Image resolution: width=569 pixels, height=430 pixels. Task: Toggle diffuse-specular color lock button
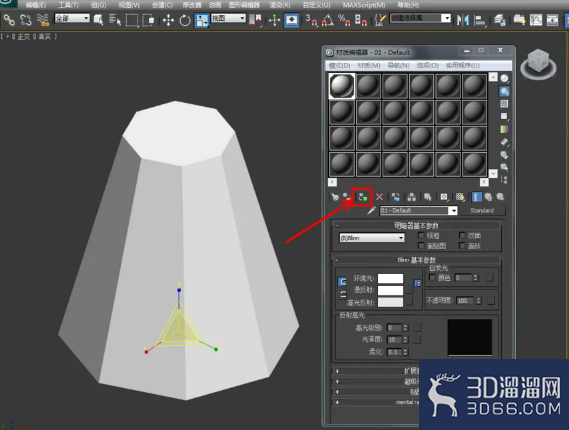pyautogui.click(x=343, y=294)
